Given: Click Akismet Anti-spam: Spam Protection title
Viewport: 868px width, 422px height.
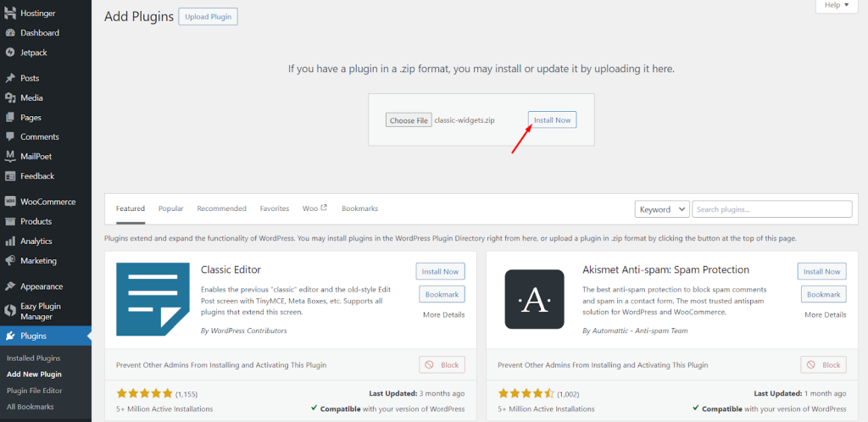Looking at the screenshot, I should (x=666, y=270).
